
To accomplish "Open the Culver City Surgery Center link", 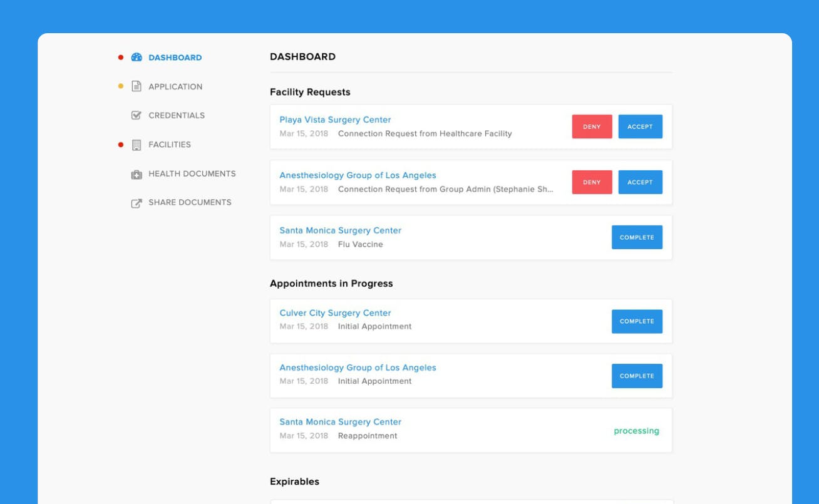I will (335, 313).
